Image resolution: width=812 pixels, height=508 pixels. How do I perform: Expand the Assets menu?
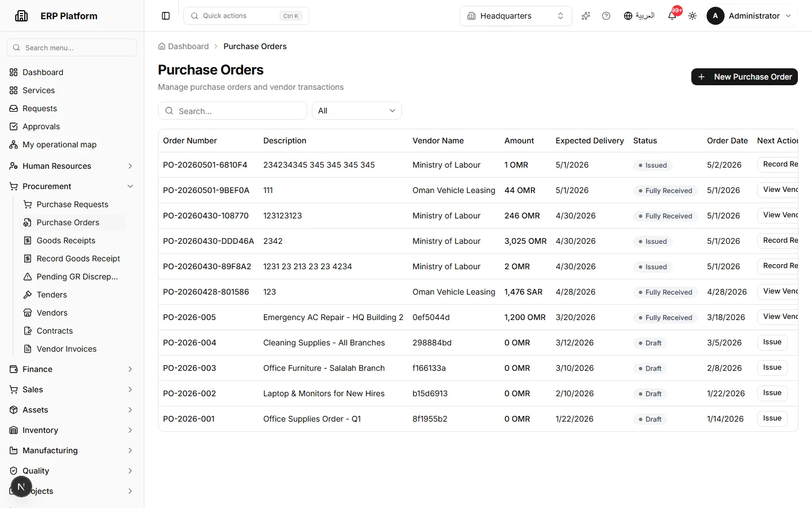point(72,410)
